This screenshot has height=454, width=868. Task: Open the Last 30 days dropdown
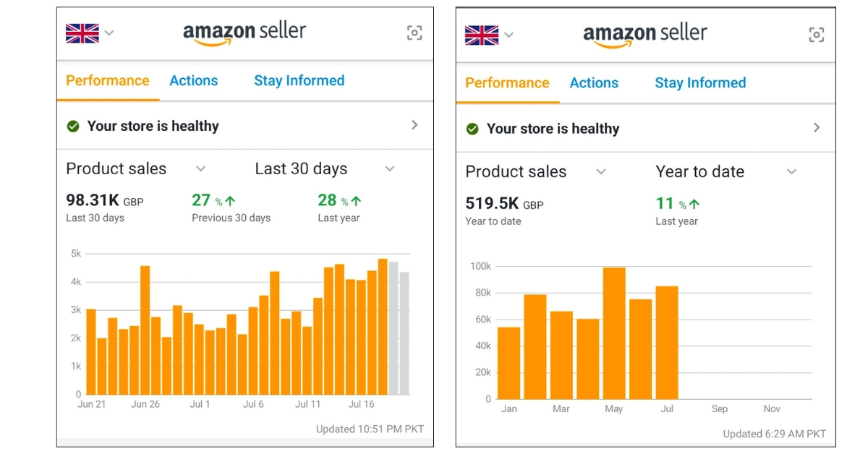pyautogui.click(x=389, y=169)
